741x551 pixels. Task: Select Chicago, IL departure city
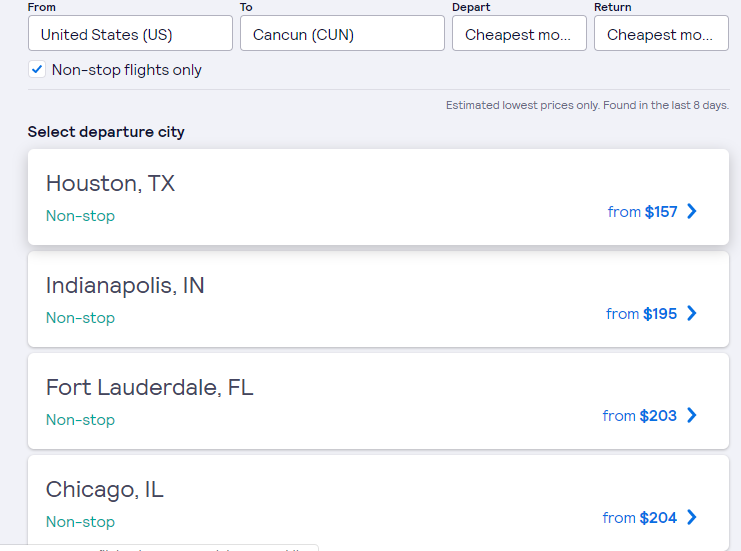[x=105, y=490]
